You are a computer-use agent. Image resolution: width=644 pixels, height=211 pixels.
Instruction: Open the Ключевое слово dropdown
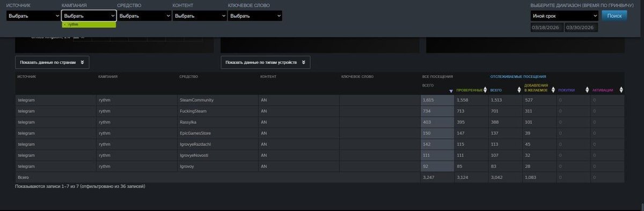pyautogui.click(x=255, y=16)
